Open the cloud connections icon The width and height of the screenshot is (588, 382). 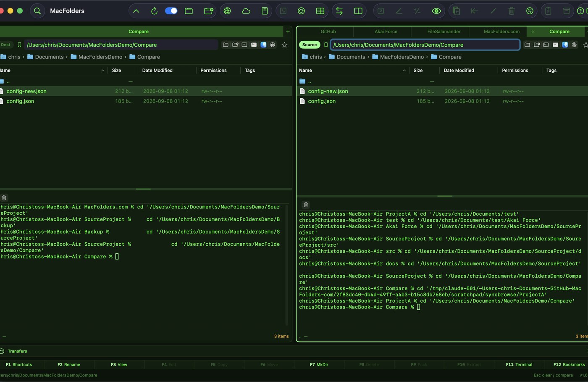246,11
